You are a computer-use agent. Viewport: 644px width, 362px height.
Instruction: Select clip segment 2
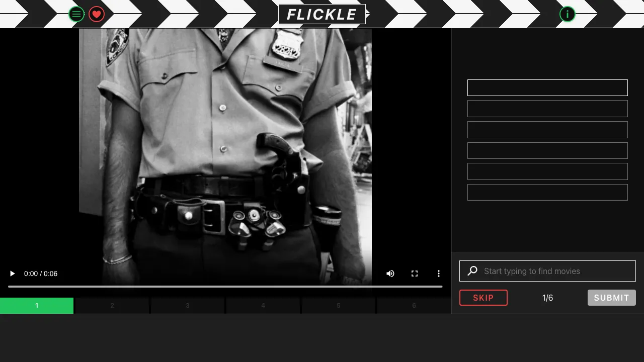pyautogui.click(x=112, y=306)
